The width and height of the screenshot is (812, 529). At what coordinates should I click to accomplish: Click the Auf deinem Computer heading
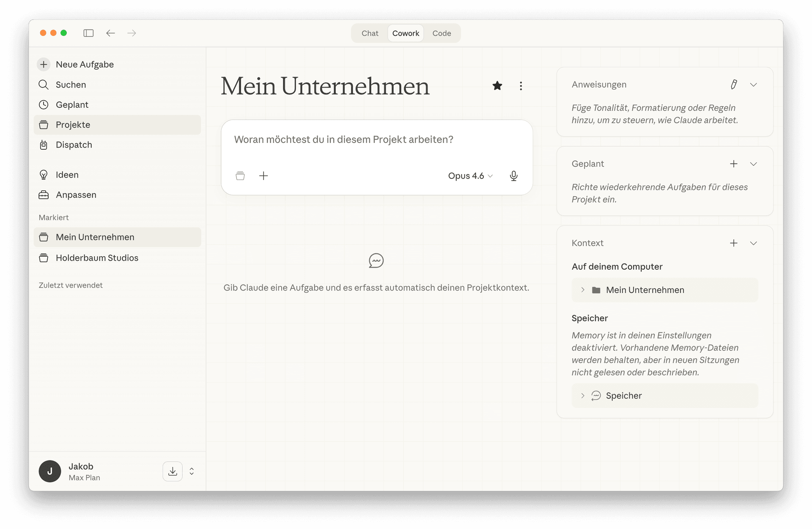point(617,267)
